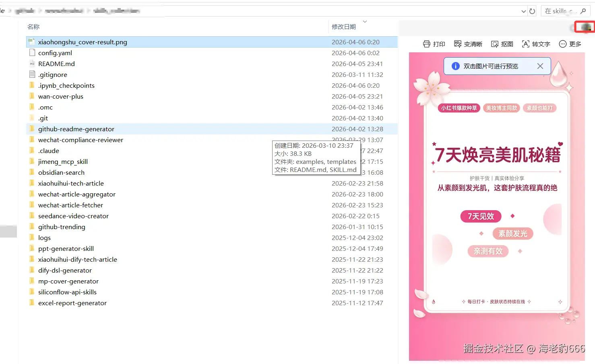Click the refresh icon beside the address bar
The width and height of the screenshot is (595, 364).
[532, 11]
